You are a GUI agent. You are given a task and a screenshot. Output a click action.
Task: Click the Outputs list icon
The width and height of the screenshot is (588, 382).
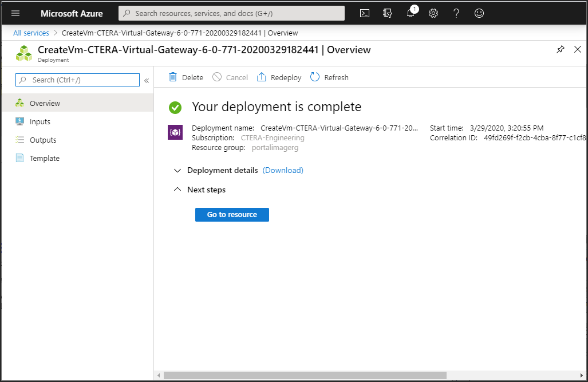pos(19,140)
